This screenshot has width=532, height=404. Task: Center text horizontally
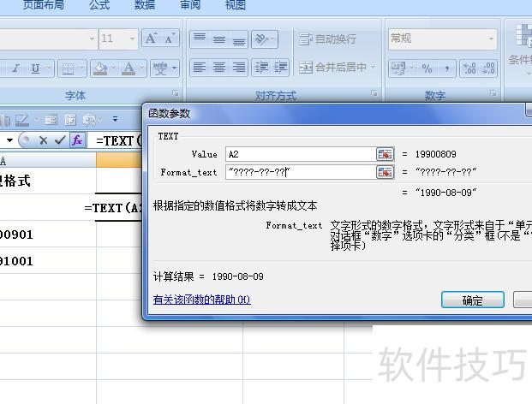pos(219,67)
